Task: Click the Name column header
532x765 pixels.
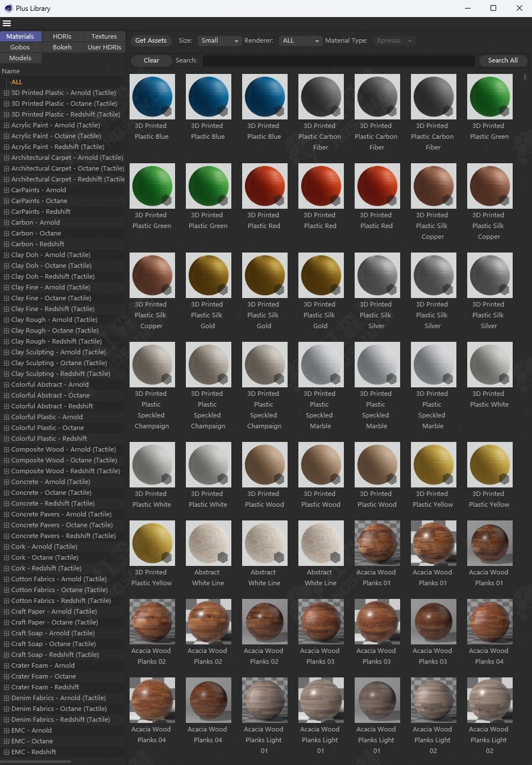Action: pyautogui.click(x=11, y=71)
